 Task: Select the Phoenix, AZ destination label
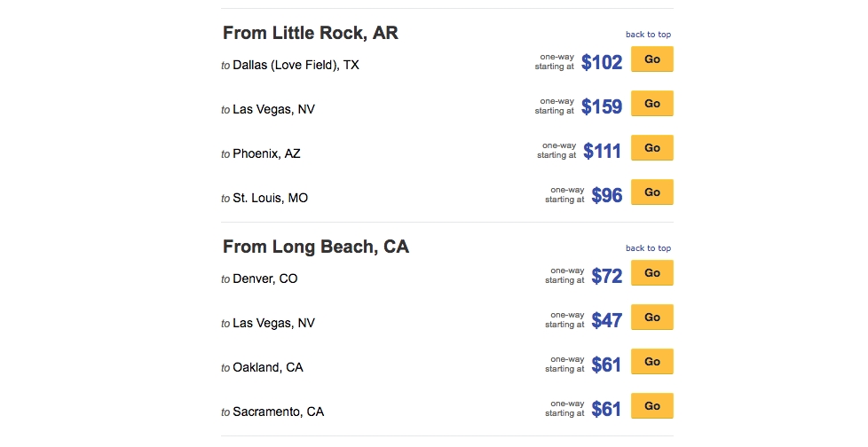coord(266,153)
